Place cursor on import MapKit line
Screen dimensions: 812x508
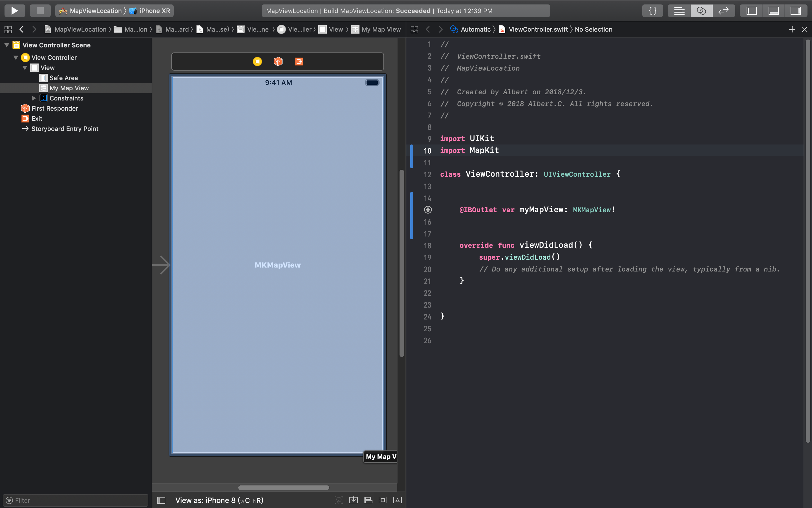[x=469, y=150]
